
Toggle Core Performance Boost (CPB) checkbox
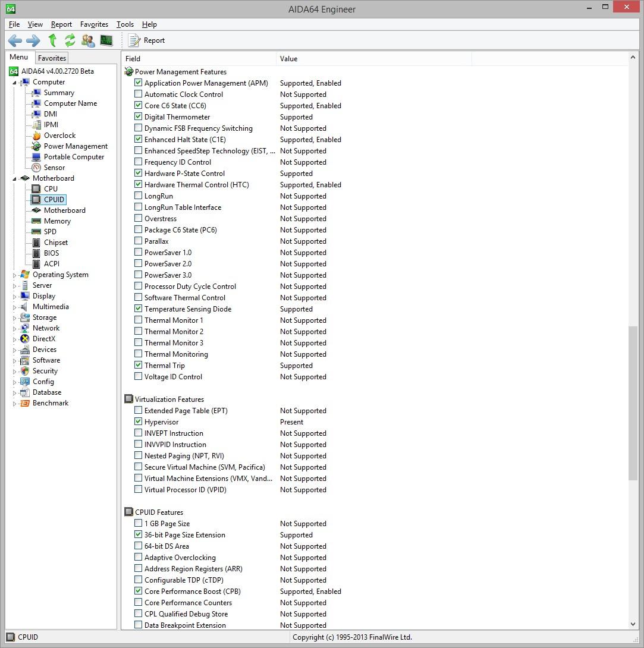click(138, 591)
